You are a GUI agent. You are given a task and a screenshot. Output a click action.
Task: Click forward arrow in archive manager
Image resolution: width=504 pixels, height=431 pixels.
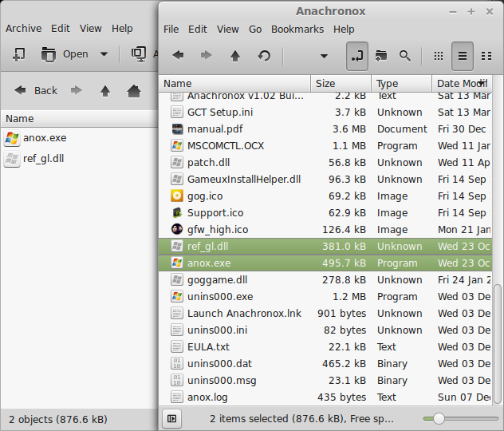[77, 90]
